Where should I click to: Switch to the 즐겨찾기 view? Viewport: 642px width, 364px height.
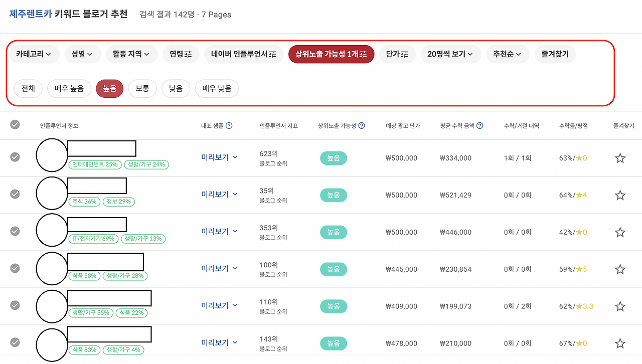[556, 54]
